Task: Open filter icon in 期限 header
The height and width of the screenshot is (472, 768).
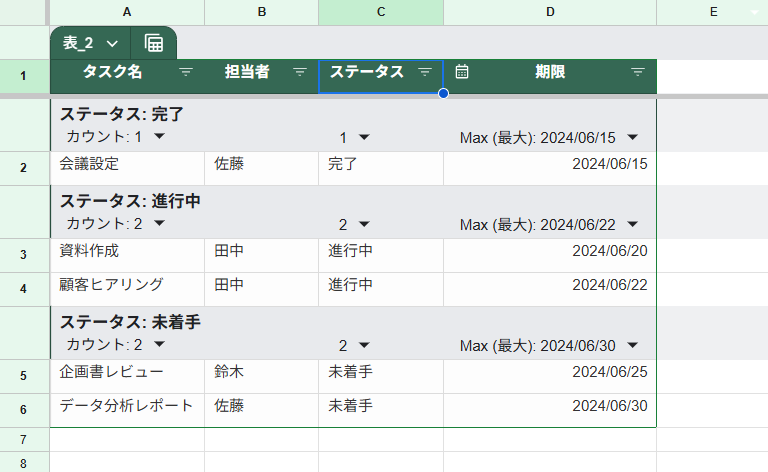Action: [x=637, y=72]
